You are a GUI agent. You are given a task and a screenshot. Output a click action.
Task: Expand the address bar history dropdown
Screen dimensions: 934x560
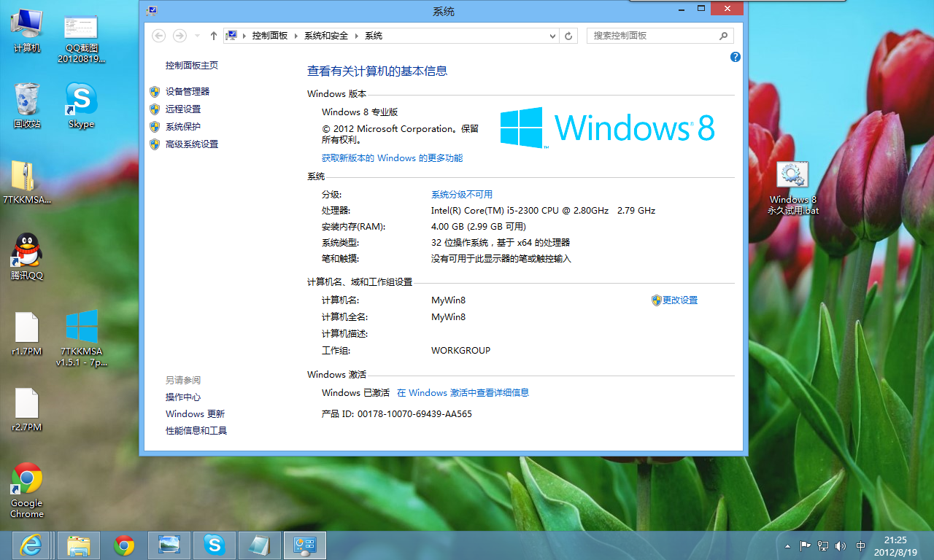coord(552,35)
